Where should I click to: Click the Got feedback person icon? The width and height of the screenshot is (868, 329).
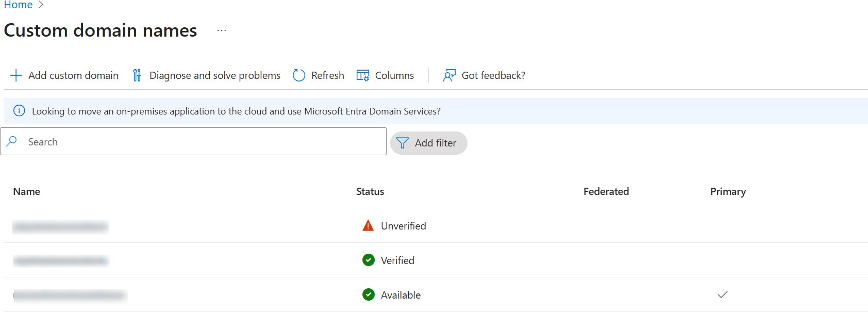click(449, 75)
